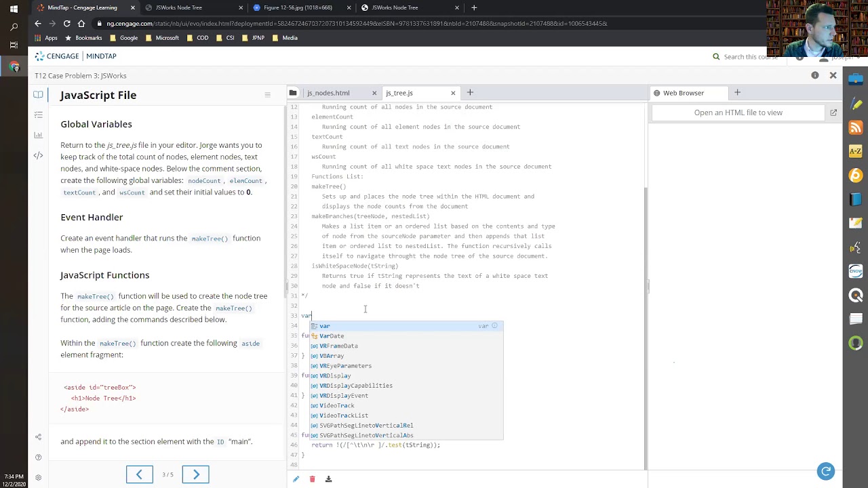Open the task checklist icon in sidebar

pos(38,115)
